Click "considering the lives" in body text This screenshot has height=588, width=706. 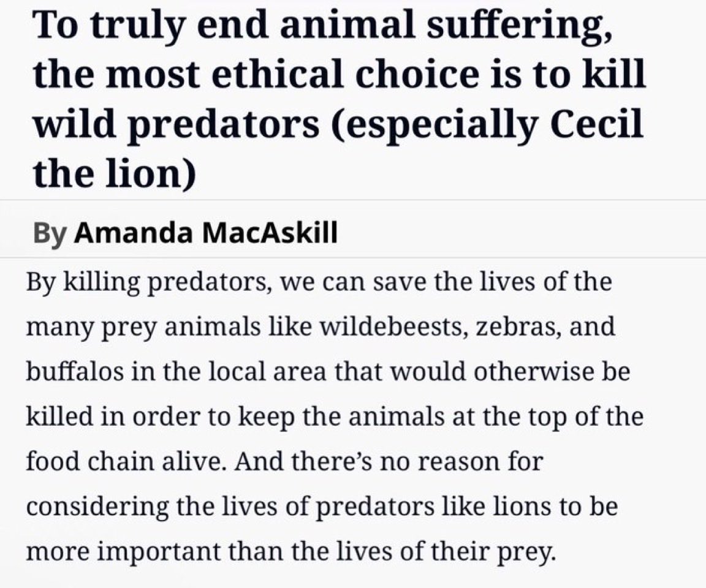pyautogui.click(x=135, y=506)
